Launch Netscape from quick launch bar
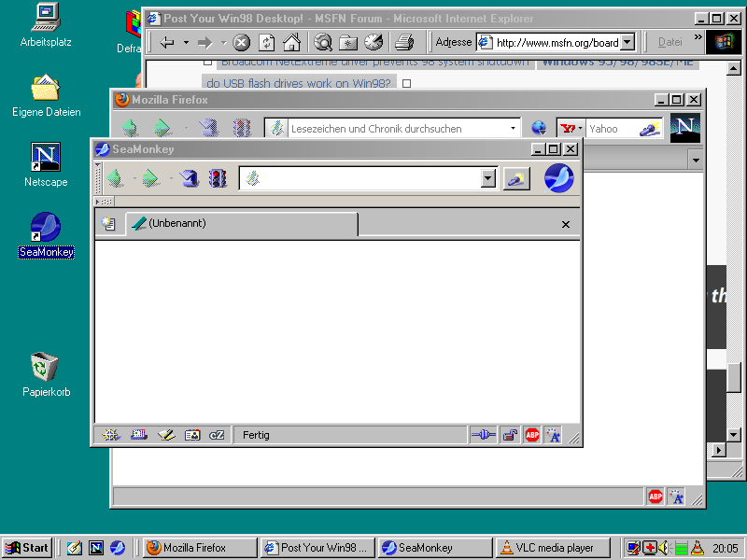 96,548
